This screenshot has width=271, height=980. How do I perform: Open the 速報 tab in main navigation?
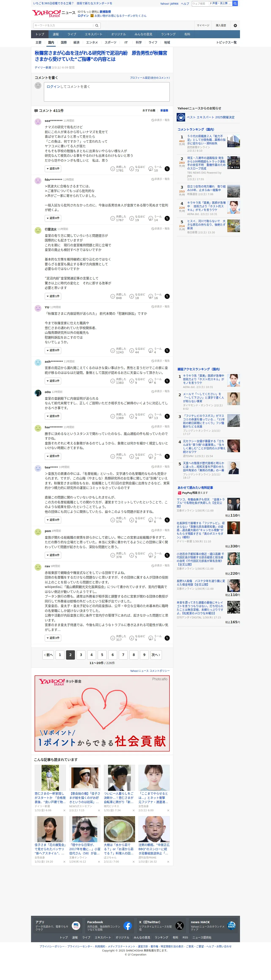[56, 34]
